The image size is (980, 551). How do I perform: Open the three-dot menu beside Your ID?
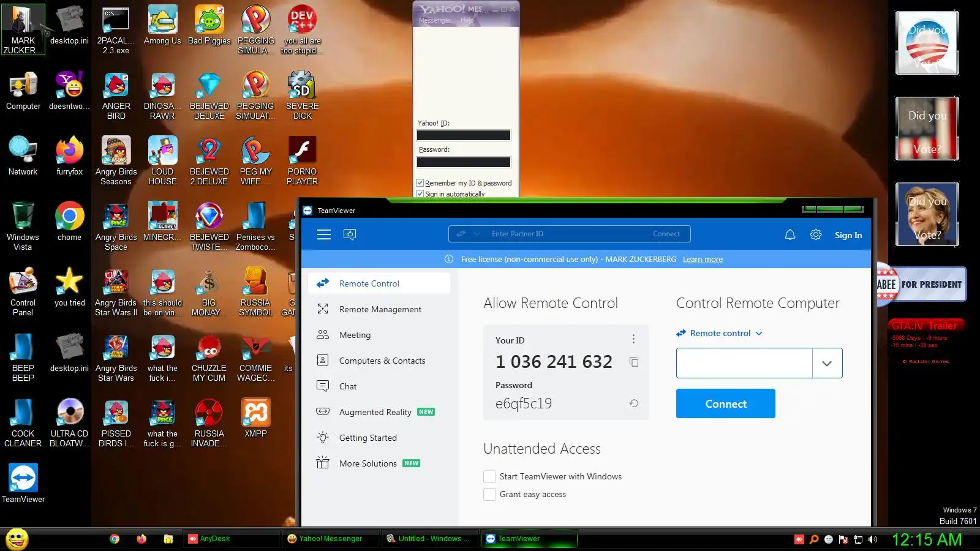click(633, 339)
